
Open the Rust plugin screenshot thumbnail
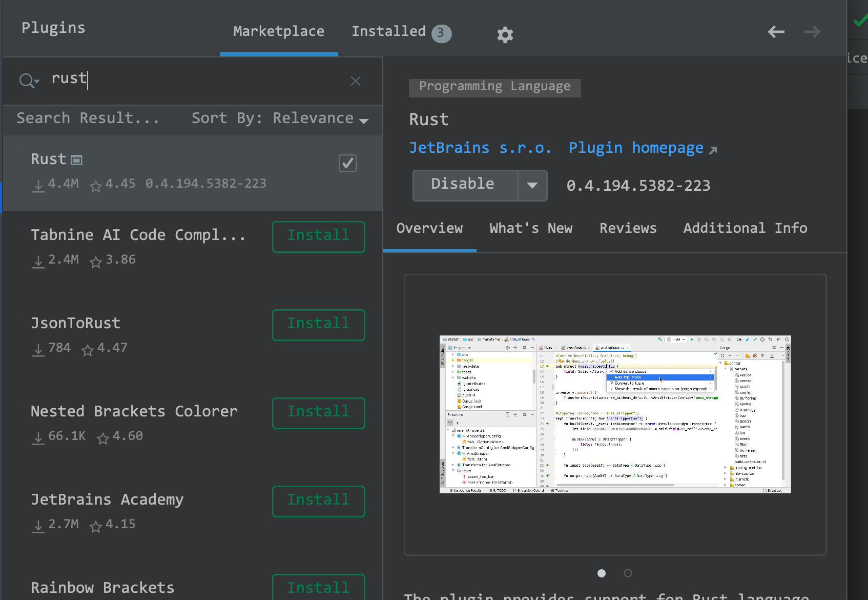(615, 414)
